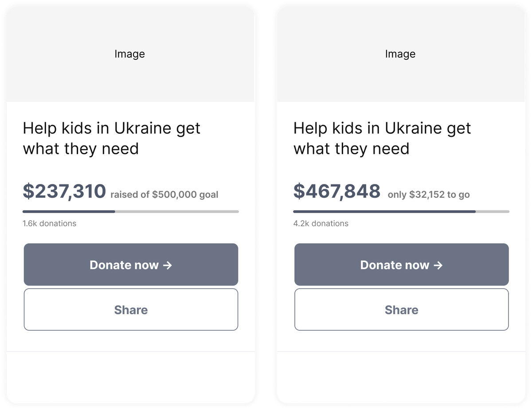Click the $467,848 raised amount
The width and height of the screenshot is (532, 410).
tap(337, 191)
